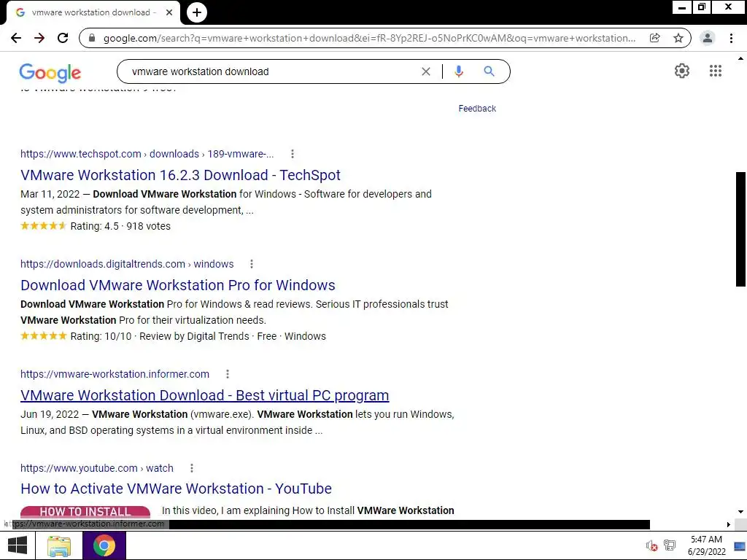This screenshot has height=560, width=747.
Task: Open the Windows Start menu
Action: [x=18, y=545]
